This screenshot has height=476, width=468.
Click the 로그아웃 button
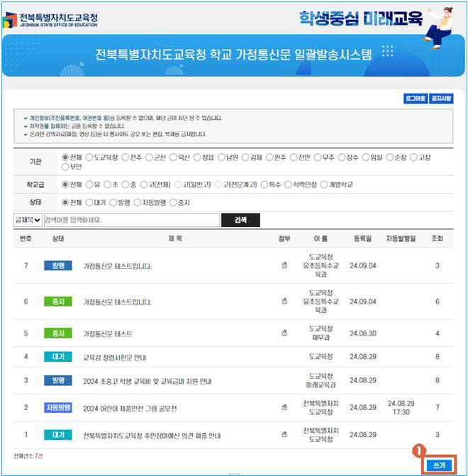click(x=415, y=99)
